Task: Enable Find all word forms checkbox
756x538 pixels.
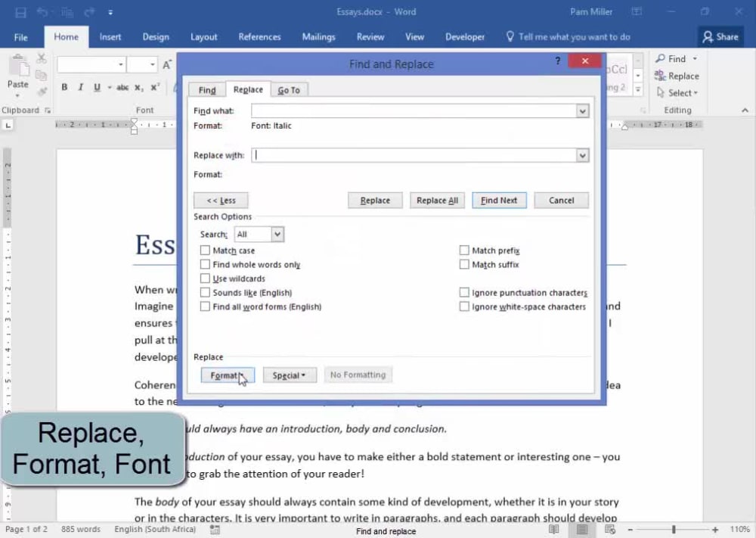Action: pyautogui.click(x=205, y=306)
